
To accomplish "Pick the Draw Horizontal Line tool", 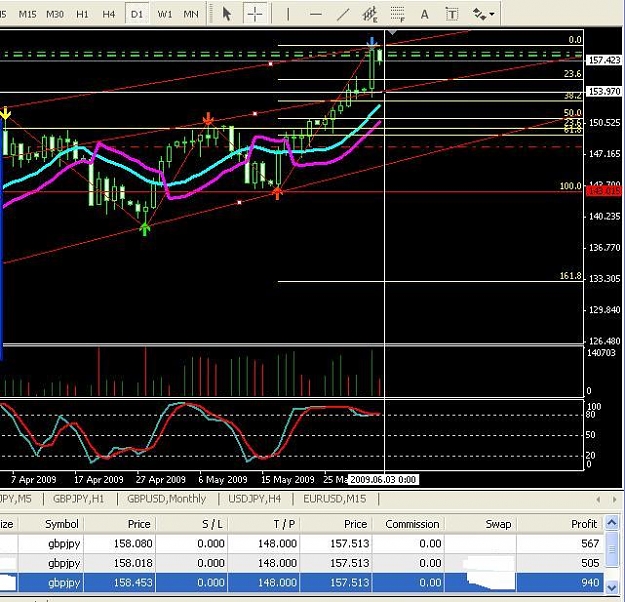I will click(x=315, y=15).
